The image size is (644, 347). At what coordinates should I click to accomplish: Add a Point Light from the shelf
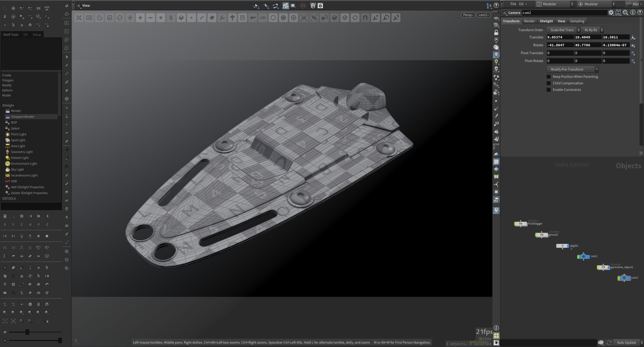coord(19,134)
